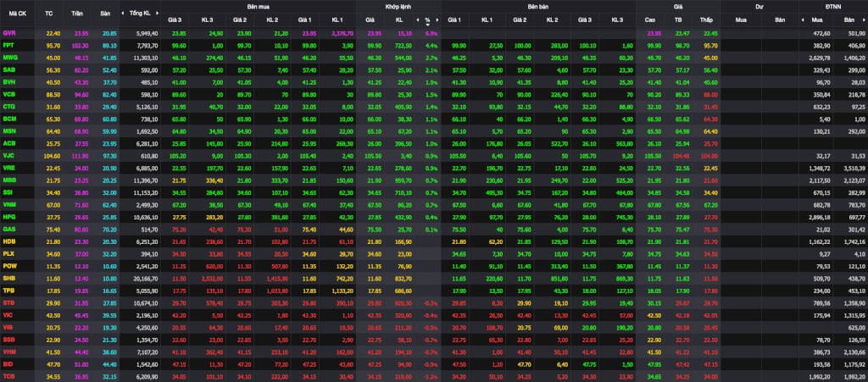868x382 pixels.
Task: Open the ACB stock ticker
Action: 8,142
